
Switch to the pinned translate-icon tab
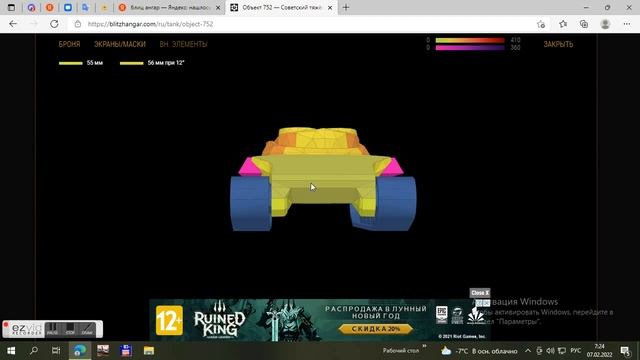(x=85, y=7)
